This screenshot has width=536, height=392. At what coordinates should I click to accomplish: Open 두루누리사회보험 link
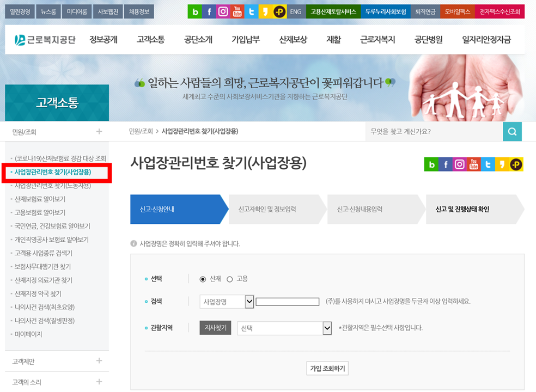386,11
